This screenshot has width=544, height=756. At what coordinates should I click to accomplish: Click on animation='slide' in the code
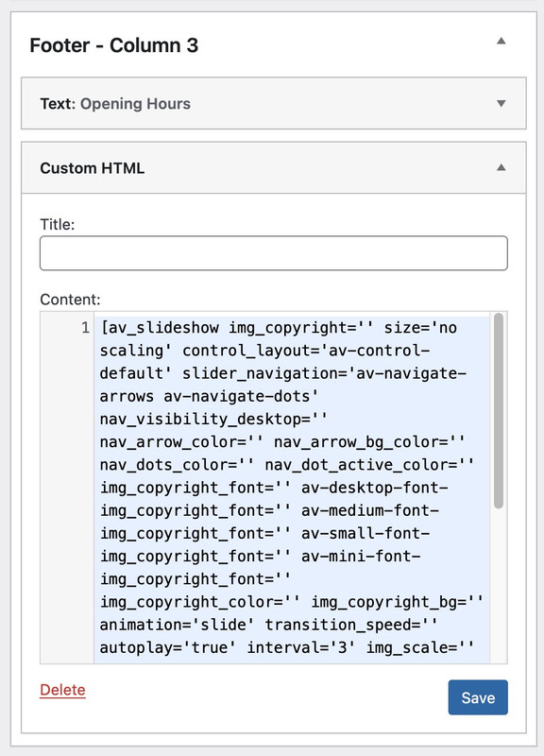pyautogui.click(x=177, y=625)
